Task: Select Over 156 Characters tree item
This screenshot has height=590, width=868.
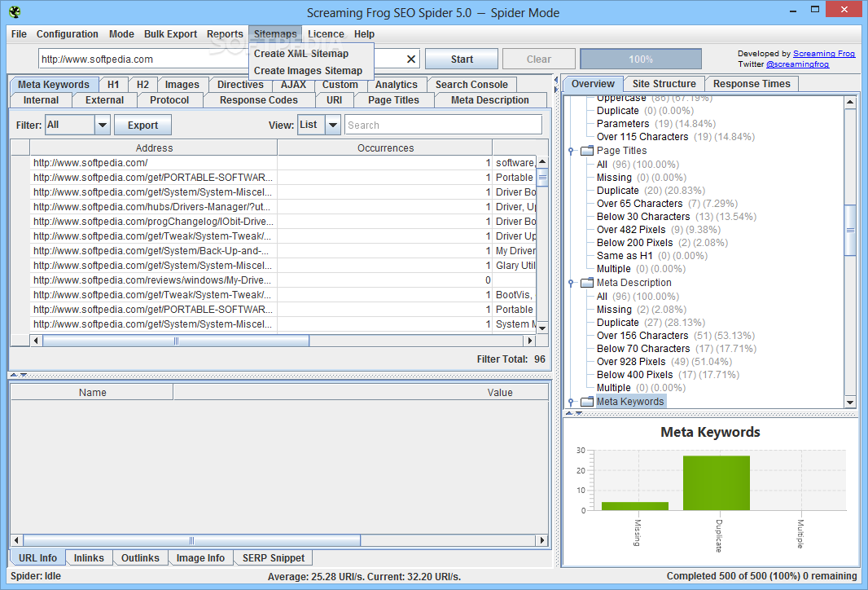Action: click(675, 335)
